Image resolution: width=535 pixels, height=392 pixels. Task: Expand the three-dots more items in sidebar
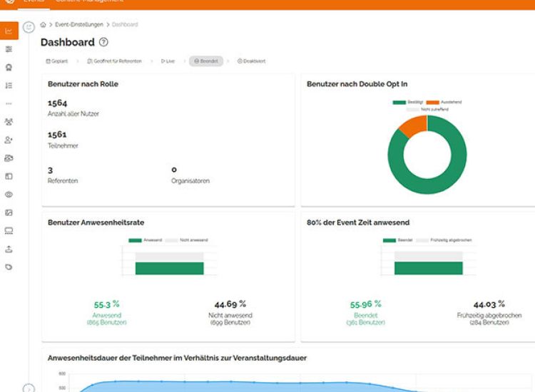pos(9,103)
